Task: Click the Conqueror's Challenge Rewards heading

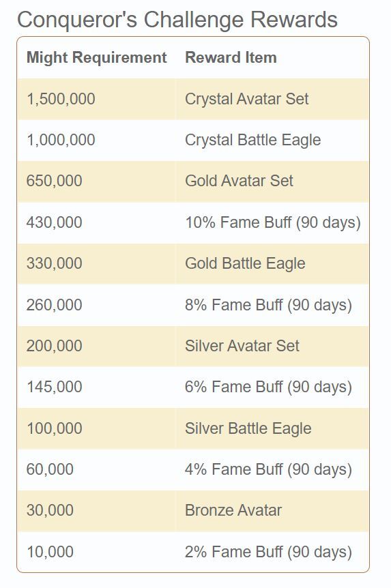Action: click(177, 20)
